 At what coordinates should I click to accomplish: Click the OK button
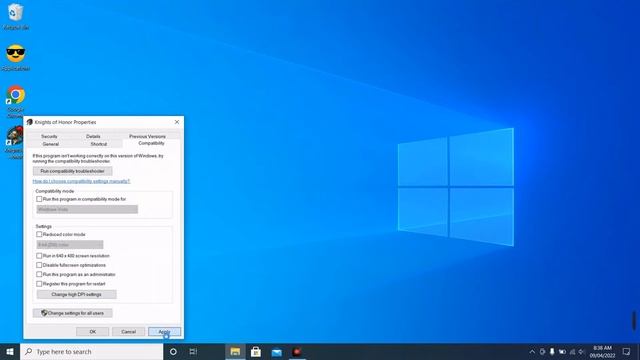point(93,332)
